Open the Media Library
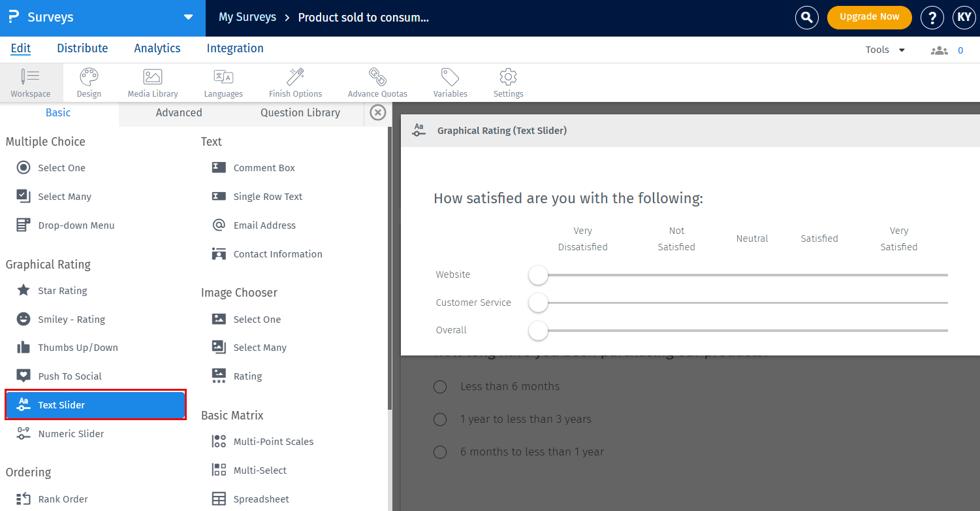 click(152, 82)
